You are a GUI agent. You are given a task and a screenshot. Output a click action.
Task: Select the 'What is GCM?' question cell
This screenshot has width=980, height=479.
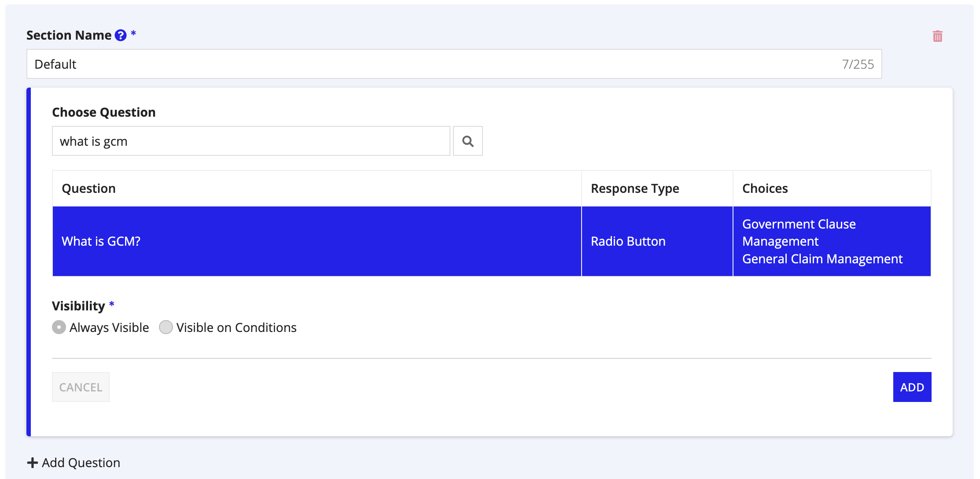point(317,241)
